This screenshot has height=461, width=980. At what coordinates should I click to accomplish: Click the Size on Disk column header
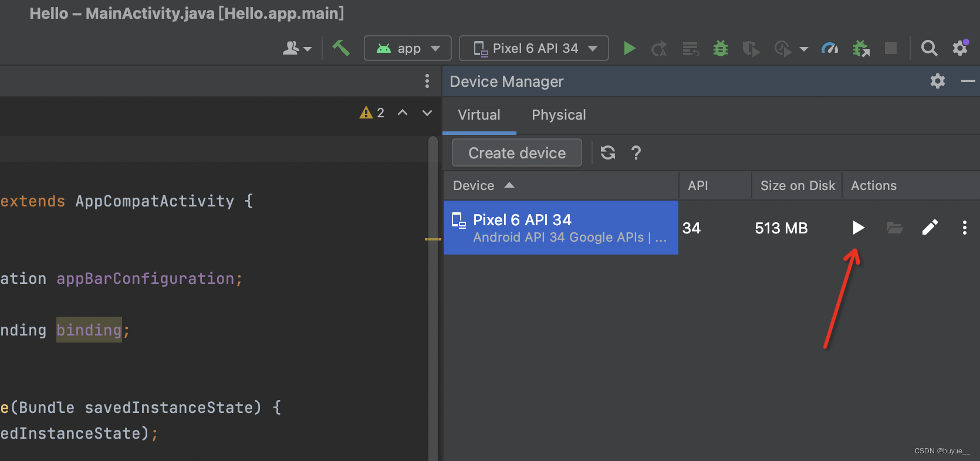click(x=797, y=185)
